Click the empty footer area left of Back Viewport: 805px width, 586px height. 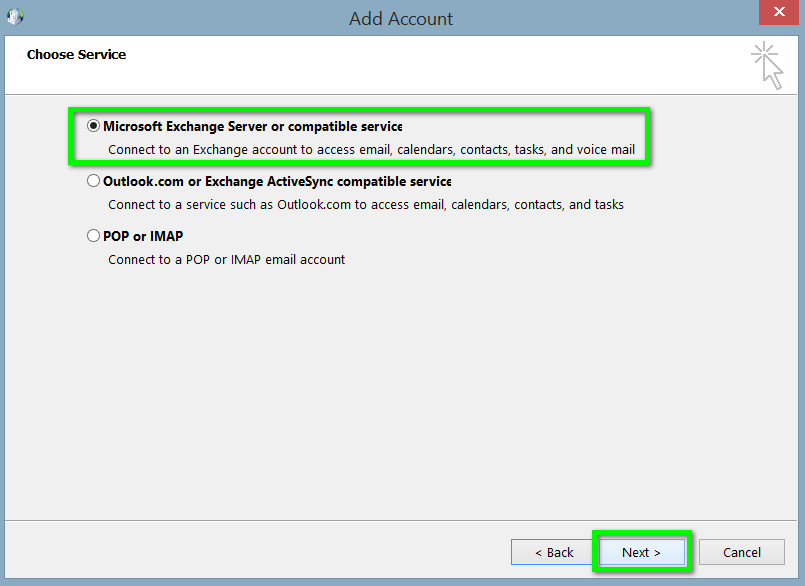pyautogui.click(x=250, y=552)
